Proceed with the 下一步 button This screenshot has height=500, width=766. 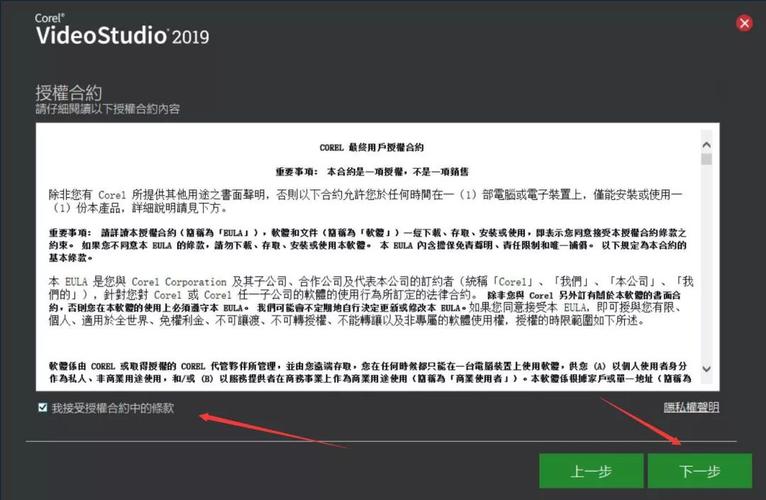click(x=700, y=471)
